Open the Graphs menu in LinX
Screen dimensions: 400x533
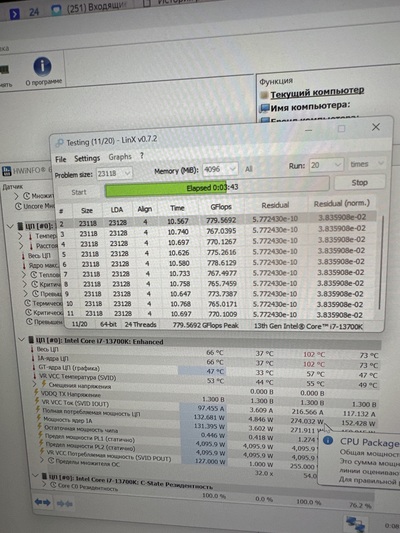pyautogui.click(x=120, y=157)
